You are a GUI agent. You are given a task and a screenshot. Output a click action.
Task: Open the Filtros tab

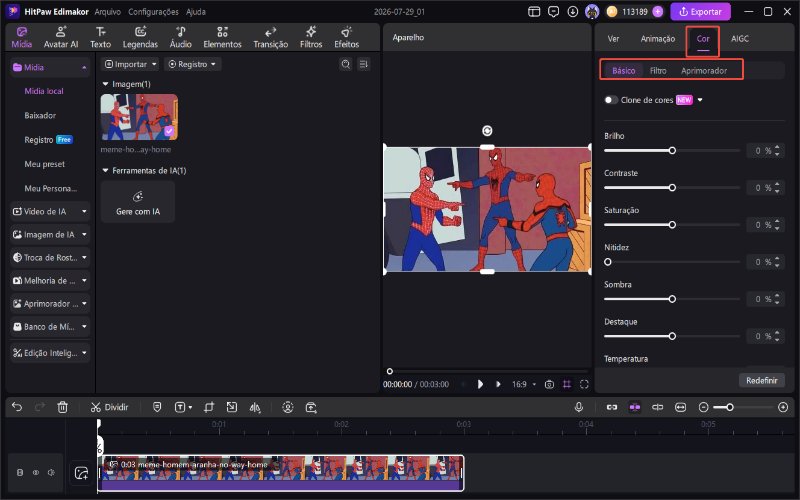(311, 37)
